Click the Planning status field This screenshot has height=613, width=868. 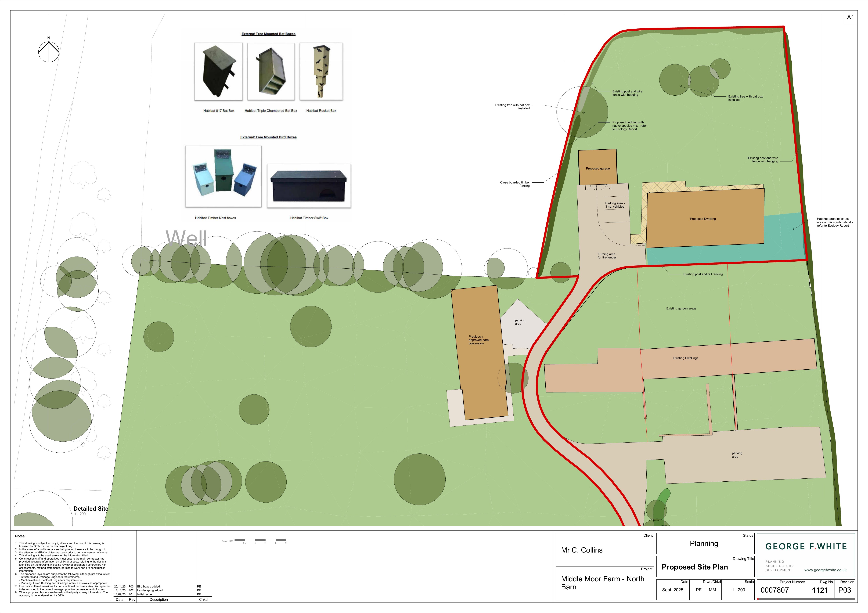(x=704, y=543)
